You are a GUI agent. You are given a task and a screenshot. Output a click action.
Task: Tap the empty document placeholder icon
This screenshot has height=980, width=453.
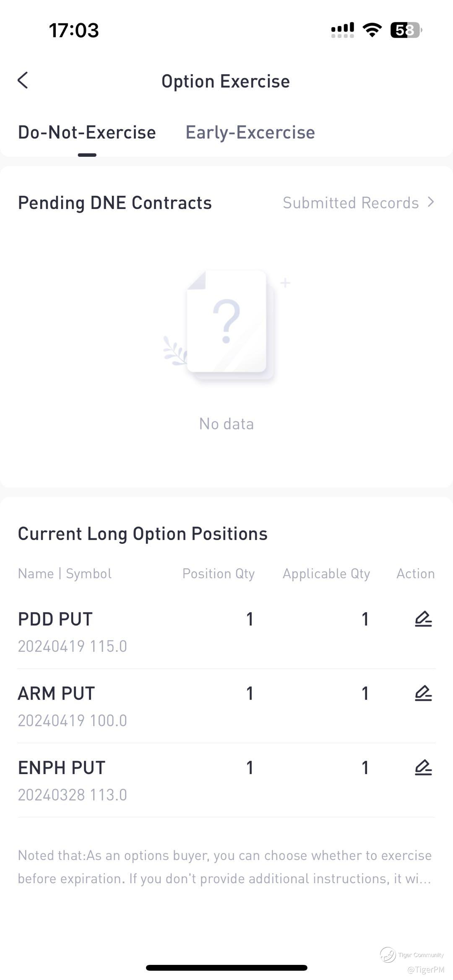[226, 323]
